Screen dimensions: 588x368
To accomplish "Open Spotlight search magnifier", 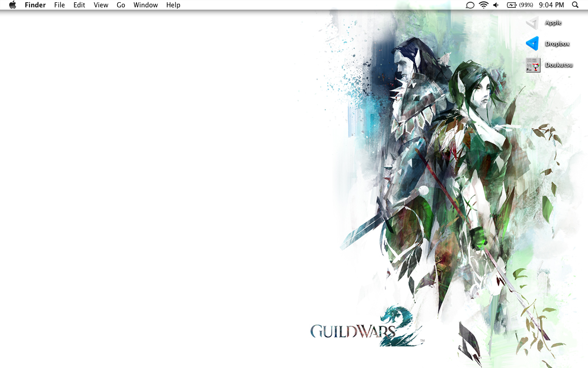I will coord(575,5).
